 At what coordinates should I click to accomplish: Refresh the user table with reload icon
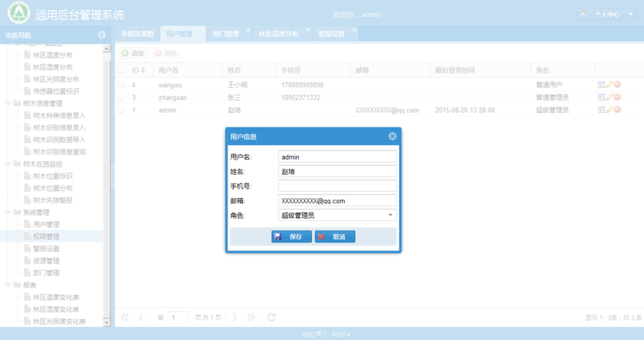click(271, 317)
